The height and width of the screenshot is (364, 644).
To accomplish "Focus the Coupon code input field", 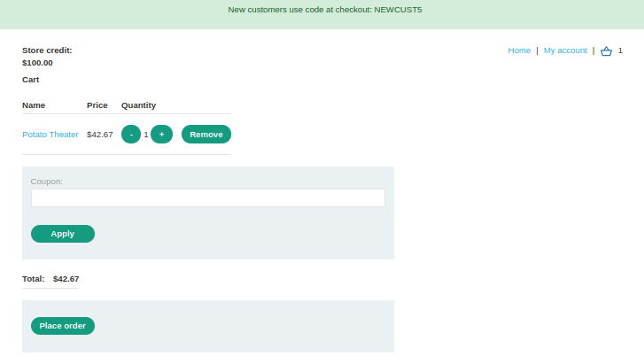I will pyautogui.click(x=208, y=198).
